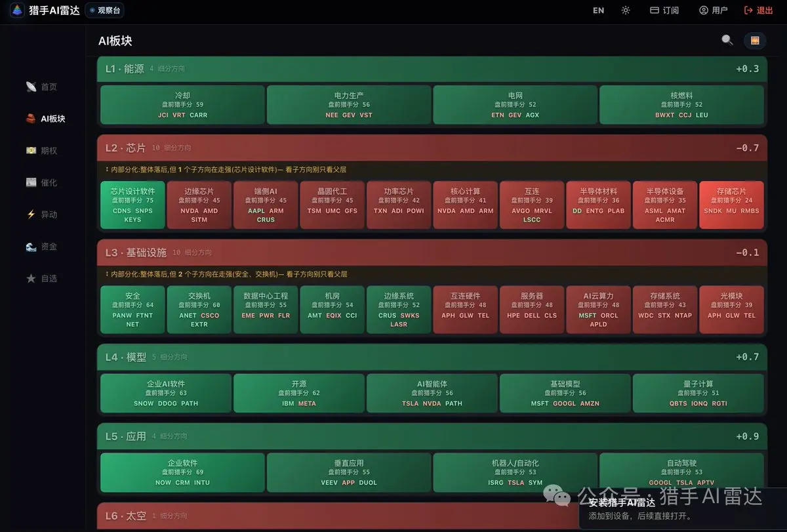
Task: Toggle the heatmap view icon button
Action: coord(755,41)
